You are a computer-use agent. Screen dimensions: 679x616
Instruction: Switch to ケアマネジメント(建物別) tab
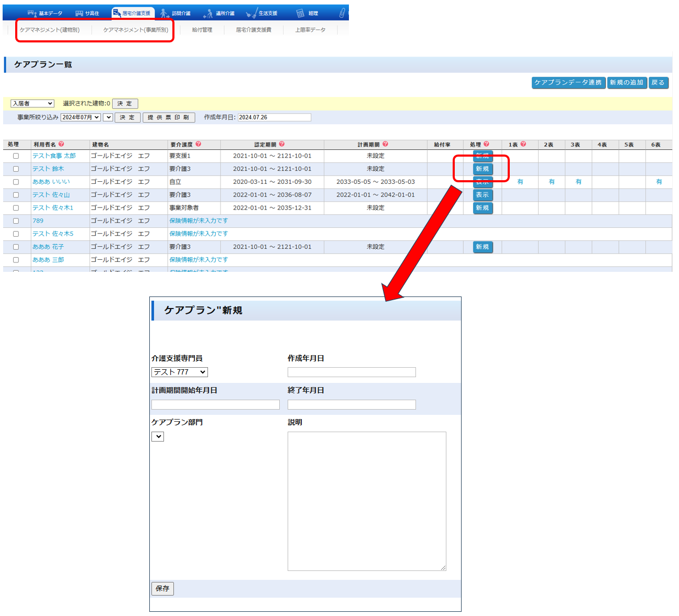tap(50, 30)
